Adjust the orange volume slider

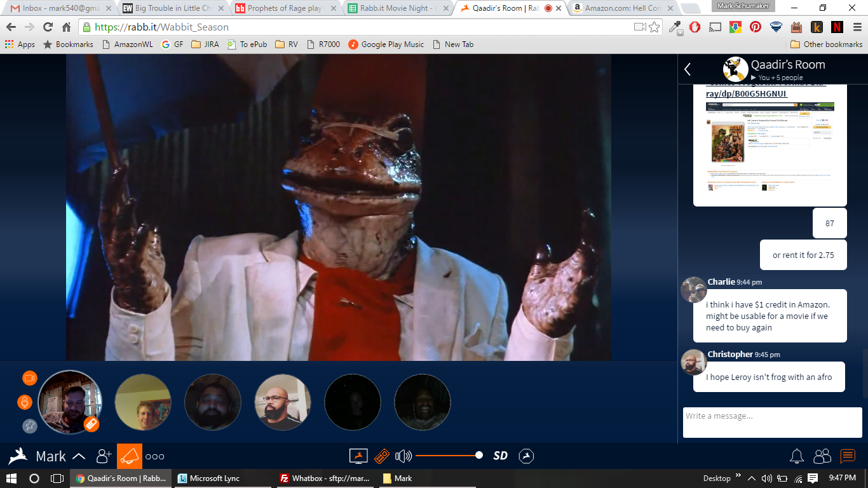point(449,455)
